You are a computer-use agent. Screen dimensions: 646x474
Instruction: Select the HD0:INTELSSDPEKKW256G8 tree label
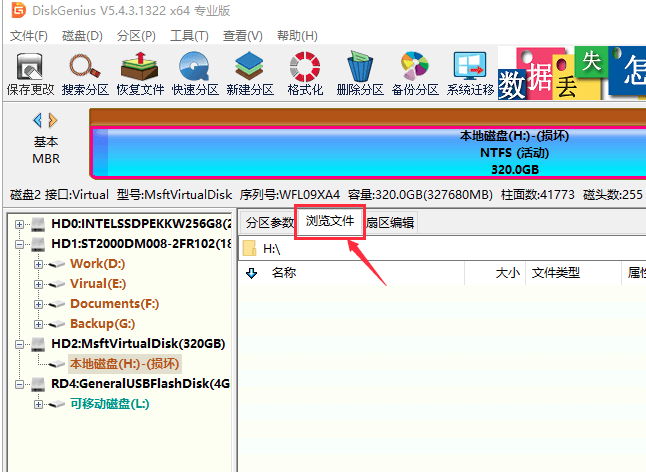(140, 224)
